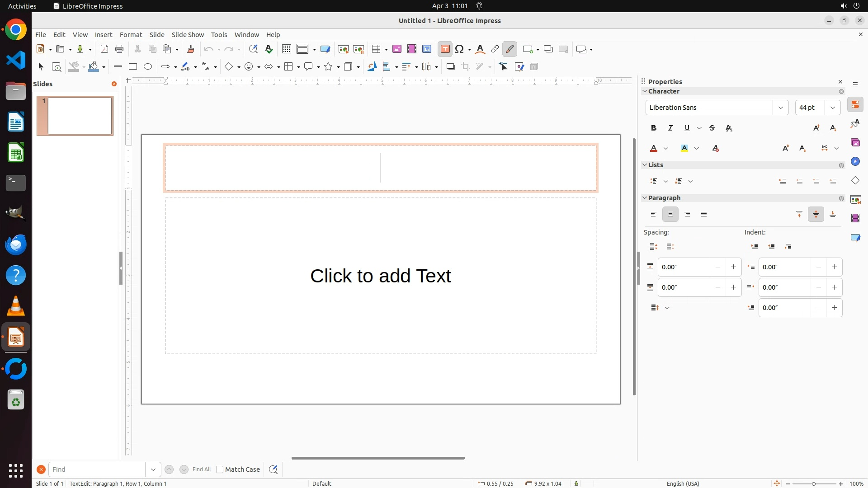Open the 44 pt font size dropdown
The image size is (868, 488).
pos(833,108)
